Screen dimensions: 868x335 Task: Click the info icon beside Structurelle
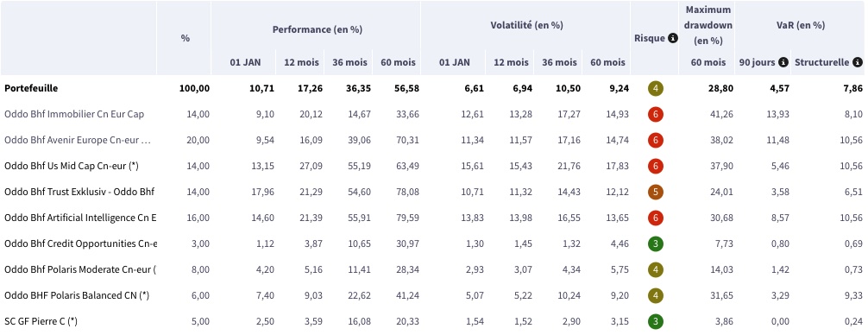tap(858, 62)
